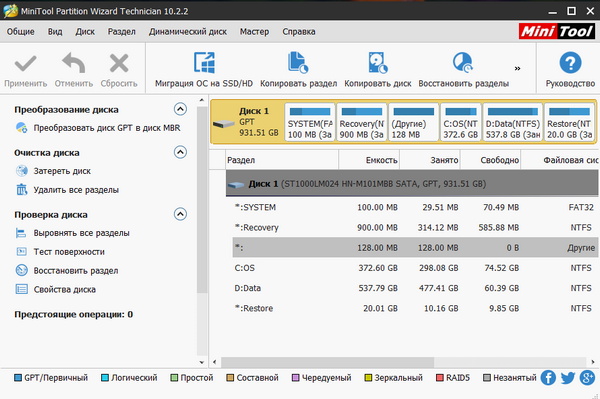Viewport: 600px width, 399px height.
Task: Click the MiniTool logo
Action: [x=557, y=31]
